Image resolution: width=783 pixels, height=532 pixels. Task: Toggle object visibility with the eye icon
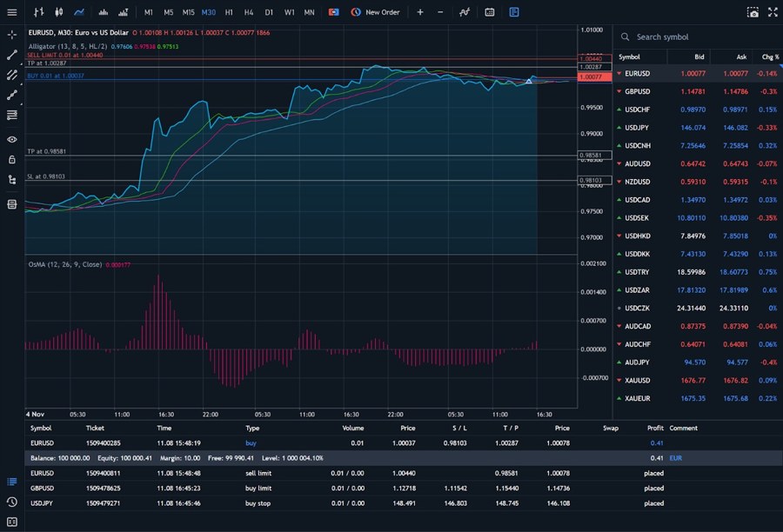pyautogui.click(x=11, y=139)
